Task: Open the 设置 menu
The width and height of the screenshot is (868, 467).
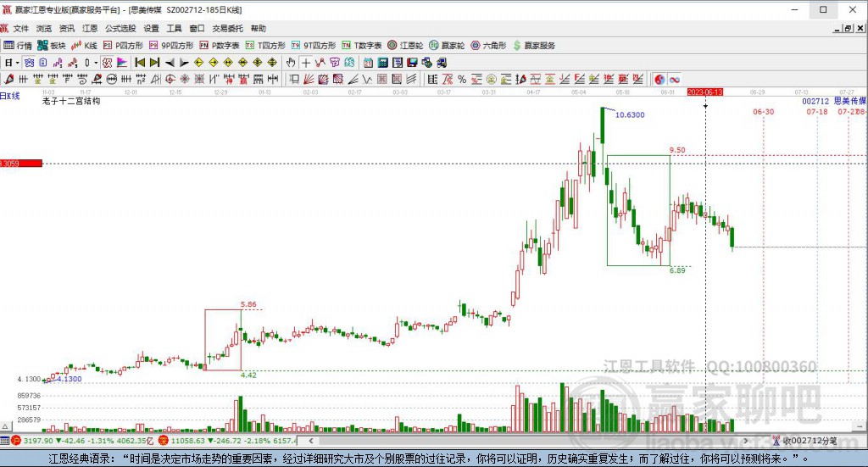Action: 151,28
